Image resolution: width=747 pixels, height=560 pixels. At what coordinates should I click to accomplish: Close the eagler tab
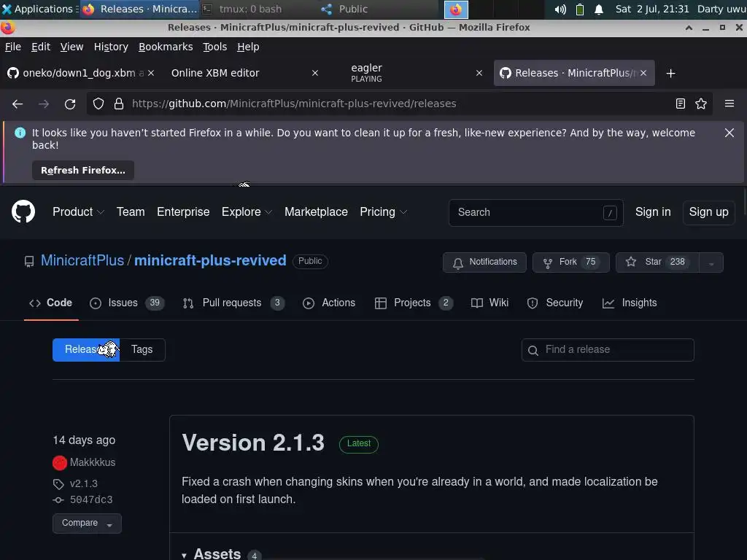tap(479, 73)
